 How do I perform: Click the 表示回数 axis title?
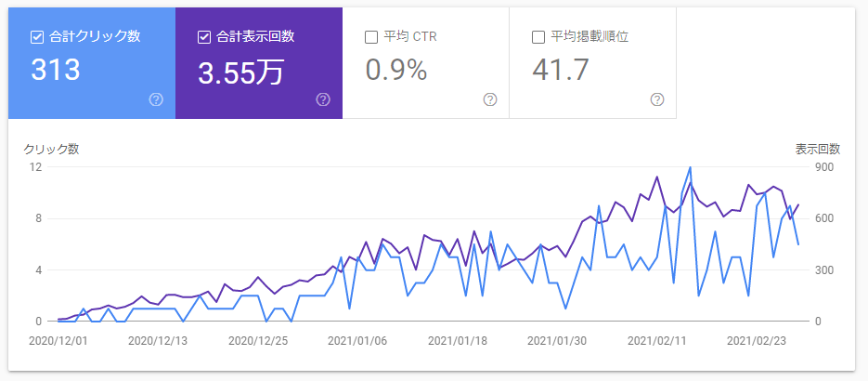point(818,149)
